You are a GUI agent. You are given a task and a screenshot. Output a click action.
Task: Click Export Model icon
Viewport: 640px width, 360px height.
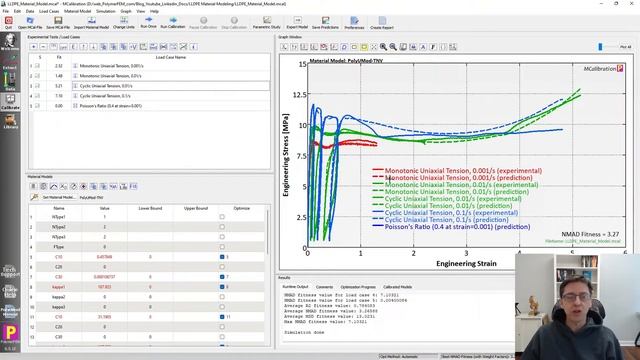click(x=297, y=22)
